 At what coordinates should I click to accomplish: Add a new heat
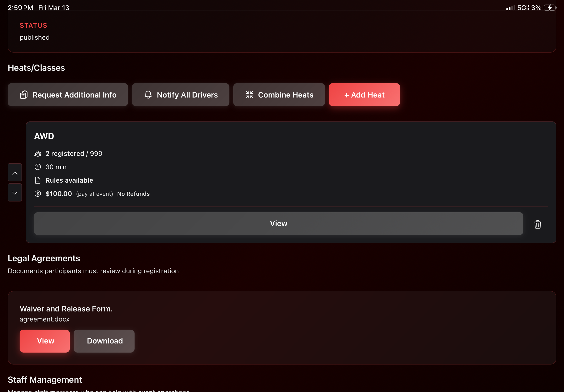[364, 95]
